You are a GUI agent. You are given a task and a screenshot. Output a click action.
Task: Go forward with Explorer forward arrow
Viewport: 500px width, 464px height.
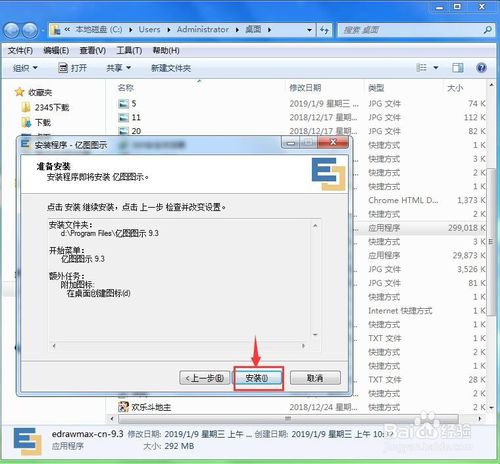click(30, 30)
